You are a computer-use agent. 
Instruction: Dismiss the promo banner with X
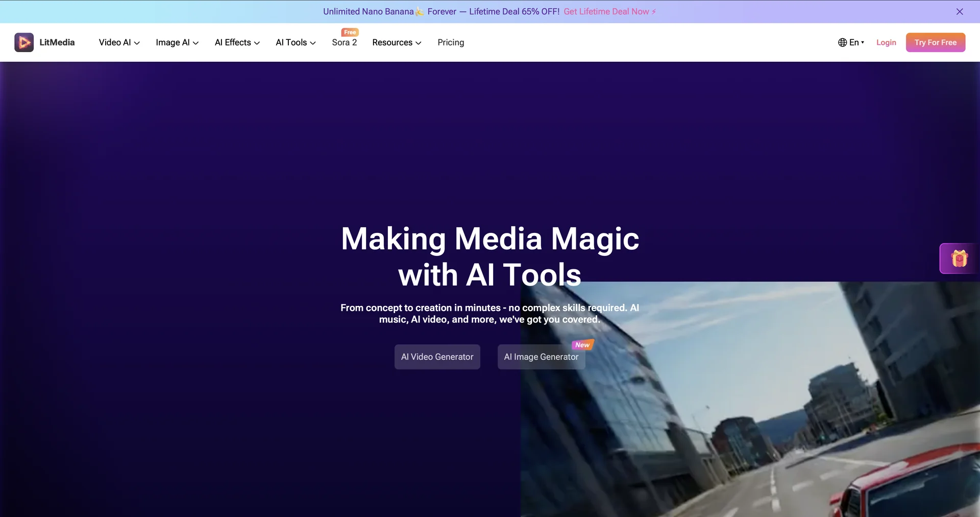pos(959,12)
